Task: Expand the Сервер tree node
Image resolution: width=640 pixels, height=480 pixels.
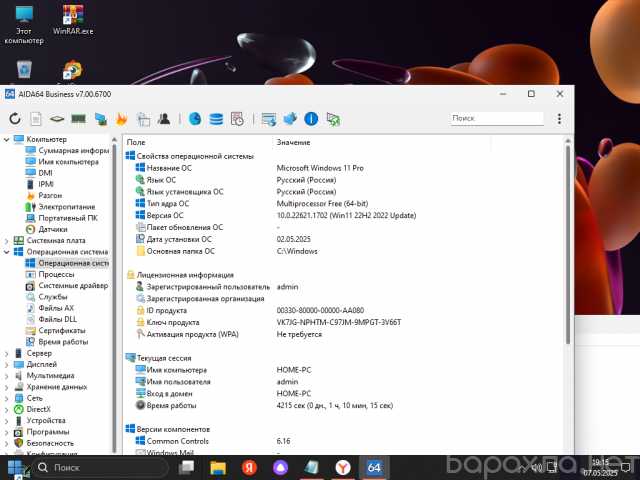Action: pyautogui.click(x=6, y=353)
